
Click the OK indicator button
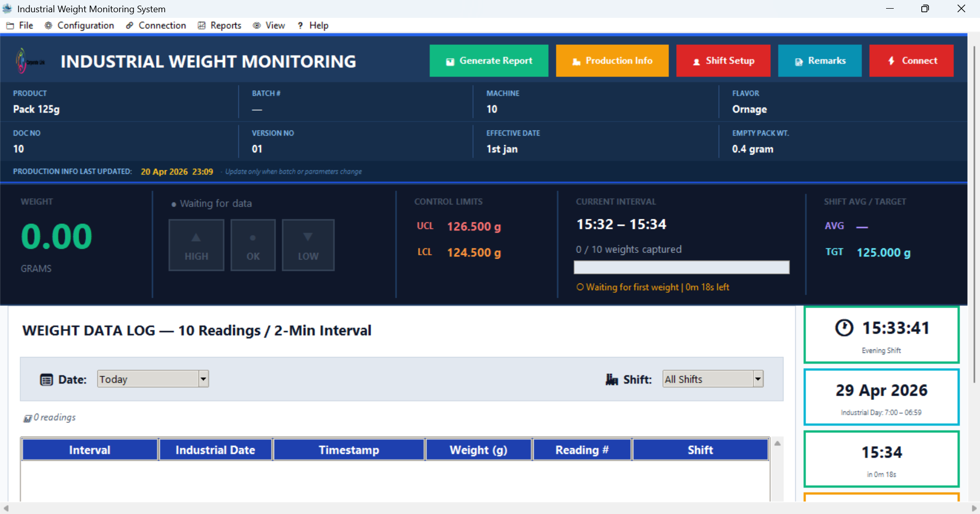253,245
